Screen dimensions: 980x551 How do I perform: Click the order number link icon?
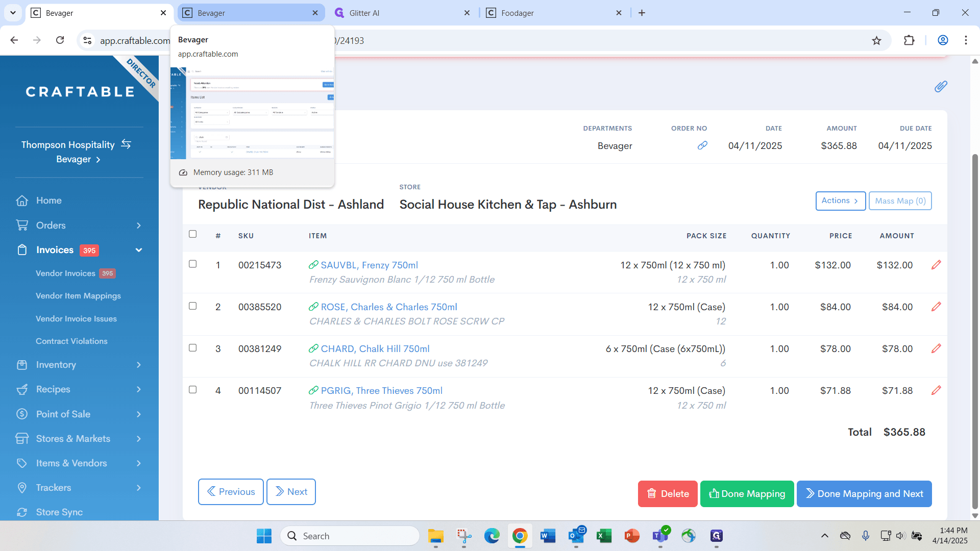pyautogui.click(x=702, y=145)
